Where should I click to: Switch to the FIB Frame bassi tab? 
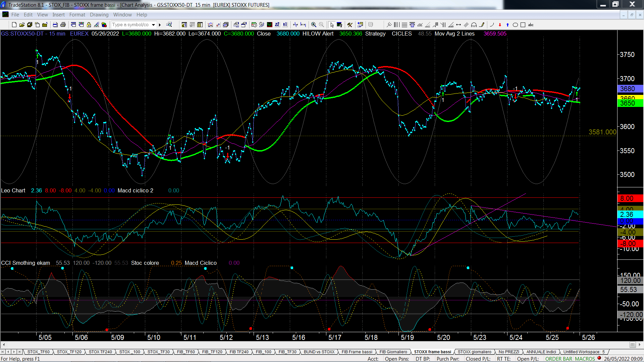(x=357, y=352)
